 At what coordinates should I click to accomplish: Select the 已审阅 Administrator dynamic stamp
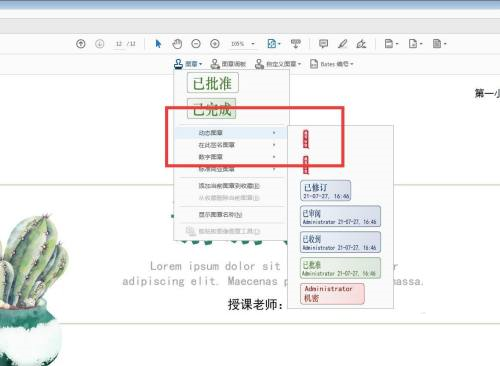click(x=340, y=216)
